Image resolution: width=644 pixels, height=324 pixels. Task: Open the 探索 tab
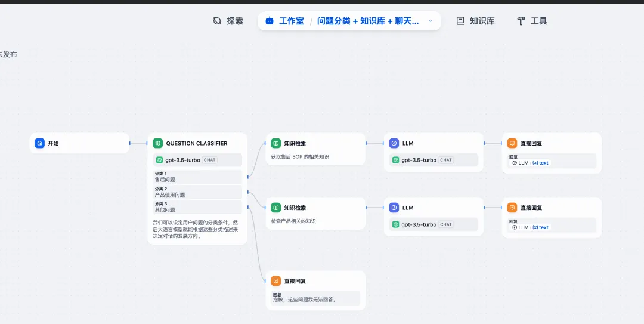tap(228, 21)
